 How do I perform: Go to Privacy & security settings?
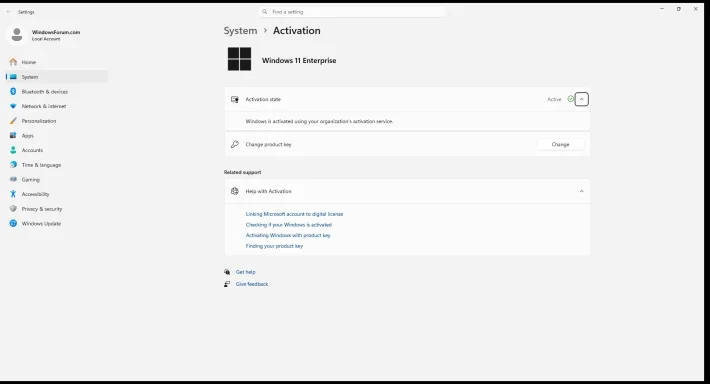pos(58,209)
